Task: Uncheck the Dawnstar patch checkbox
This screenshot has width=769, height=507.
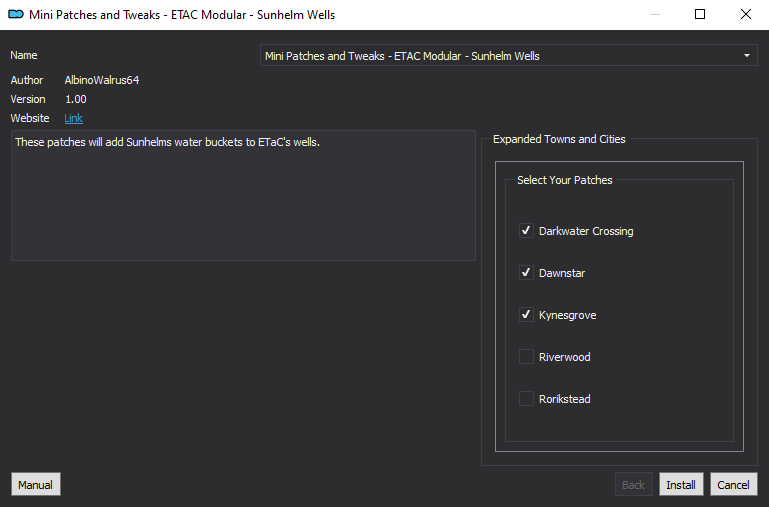Action: [526, 273]
